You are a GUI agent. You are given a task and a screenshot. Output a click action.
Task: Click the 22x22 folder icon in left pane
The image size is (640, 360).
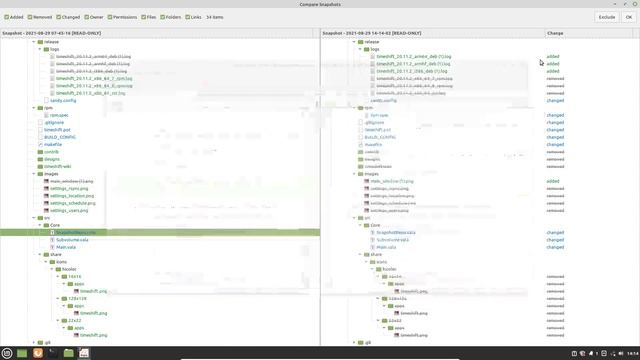point(64,321)
